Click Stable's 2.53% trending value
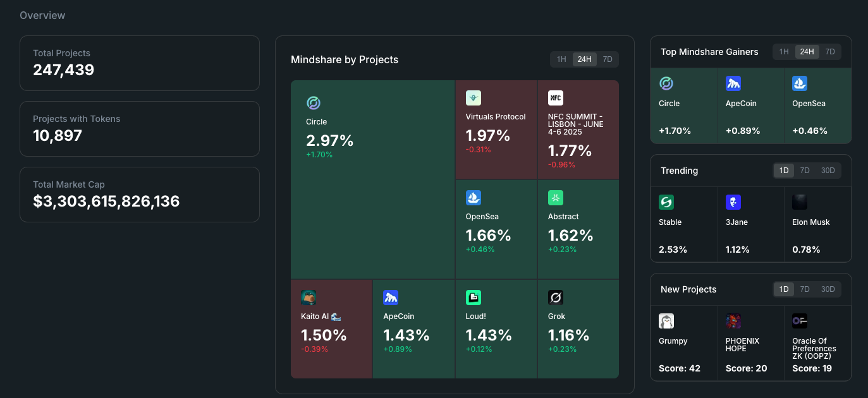This screenshot has height=398, width=868. (673, 250)
